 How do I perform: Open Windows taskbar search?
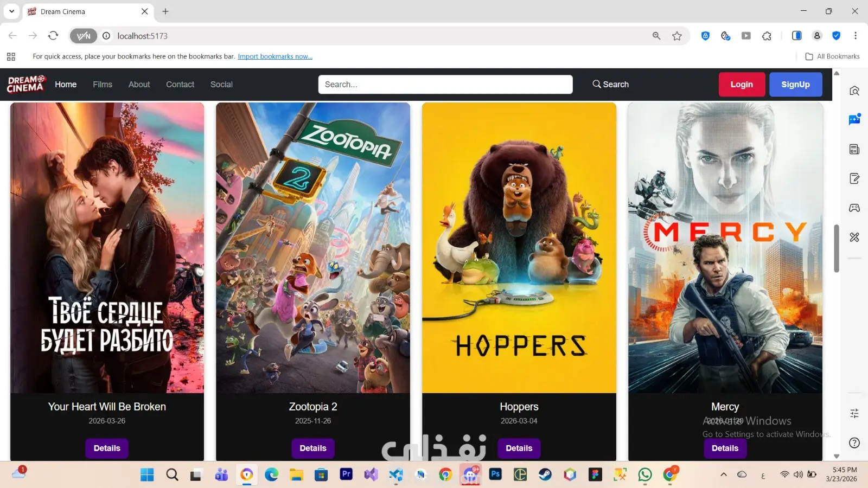172,475
